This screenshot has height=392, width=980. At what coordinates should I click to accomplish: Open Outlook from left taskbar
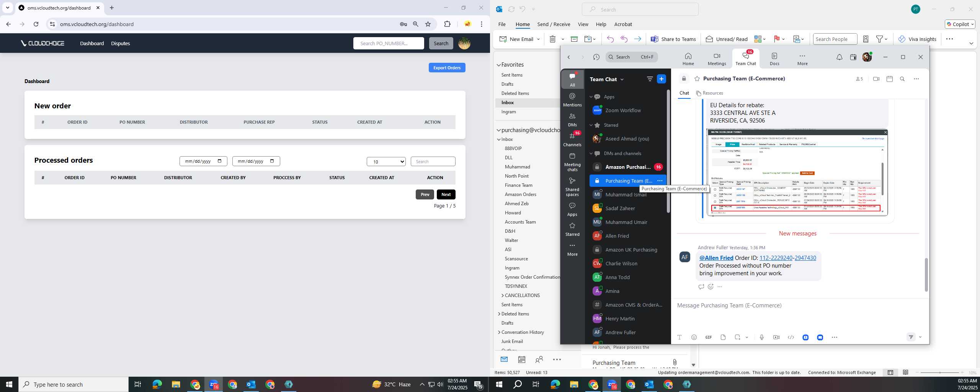251,384
